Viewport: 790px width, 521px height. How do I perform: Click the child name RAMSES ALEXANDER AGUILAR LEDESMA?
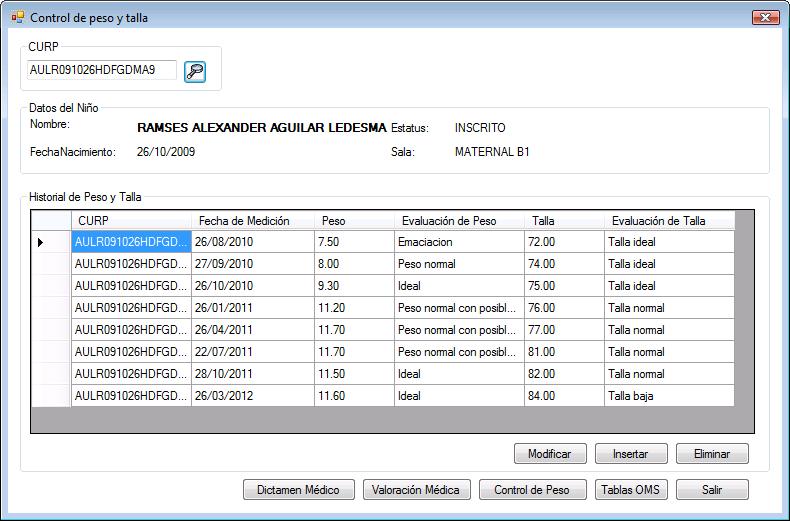(261, 128)
